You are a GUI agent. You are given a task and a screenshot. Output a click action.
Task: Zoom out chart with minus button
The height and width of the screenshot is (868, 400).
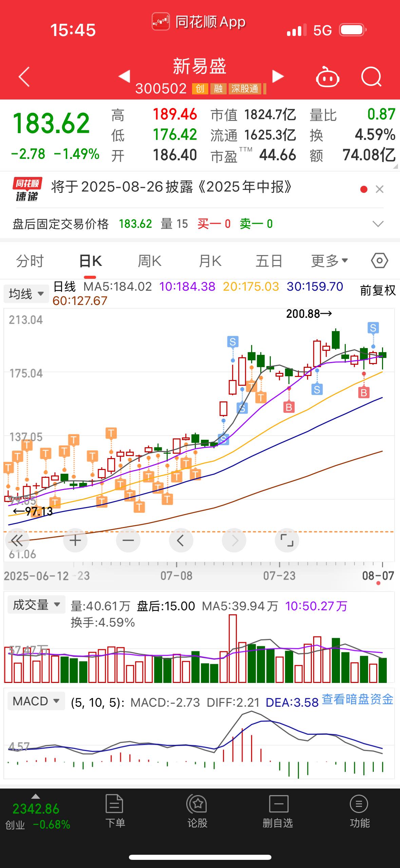coord(128,540)
